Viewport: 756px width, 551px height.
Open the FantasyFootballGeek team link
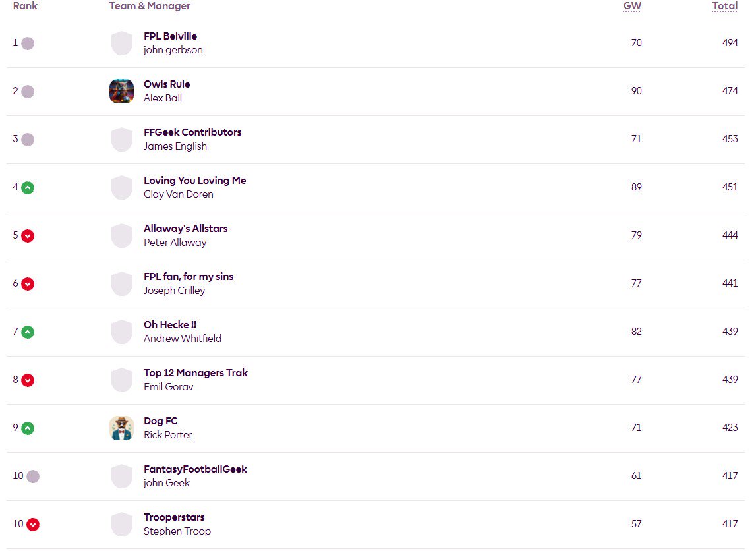coord(195,469)
